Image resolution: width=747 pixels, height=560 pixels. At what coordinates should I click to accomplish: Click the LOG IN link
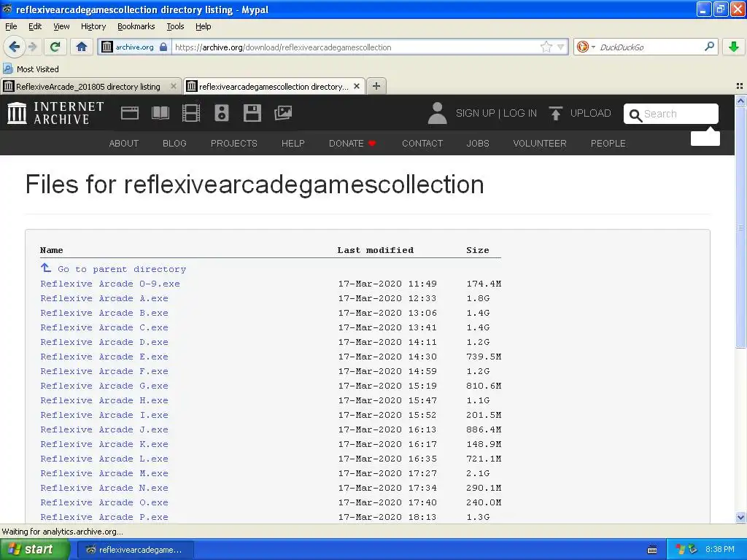[519, 113]
